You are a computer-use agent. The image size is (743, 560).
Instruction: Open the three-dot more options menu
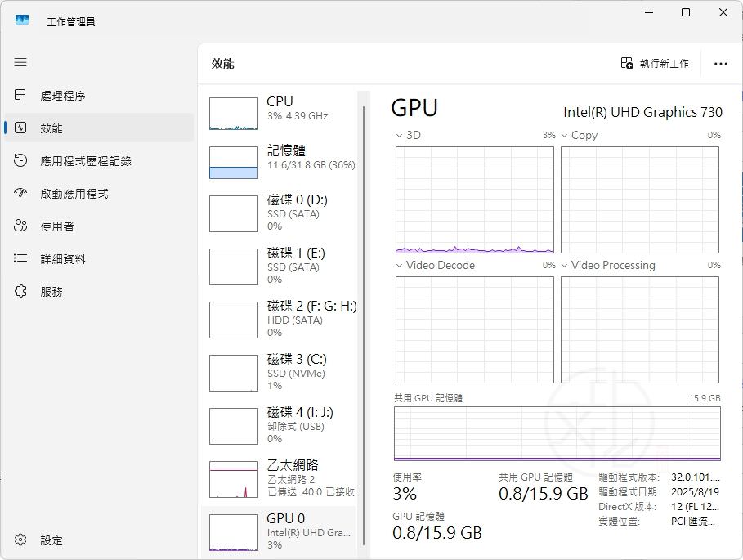click(720, 64)
